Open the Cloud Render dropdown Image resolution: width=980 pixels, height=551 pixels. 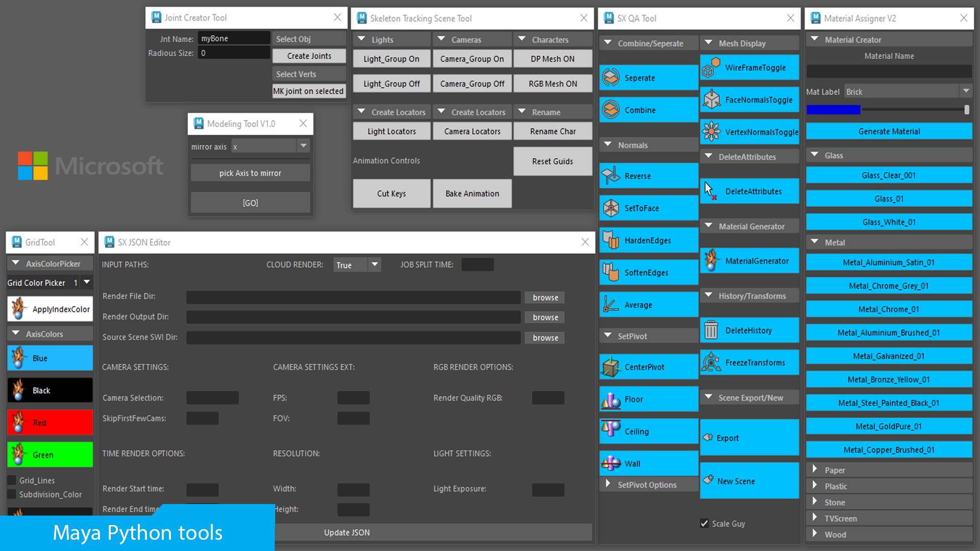(x=374, y=264)
